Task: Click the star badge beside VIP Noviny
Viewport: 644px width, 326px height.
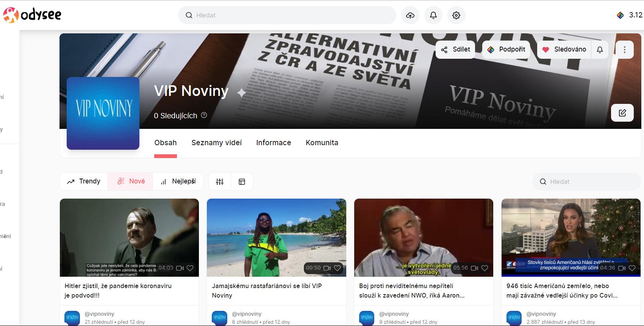Action: (x=242, y=92)
